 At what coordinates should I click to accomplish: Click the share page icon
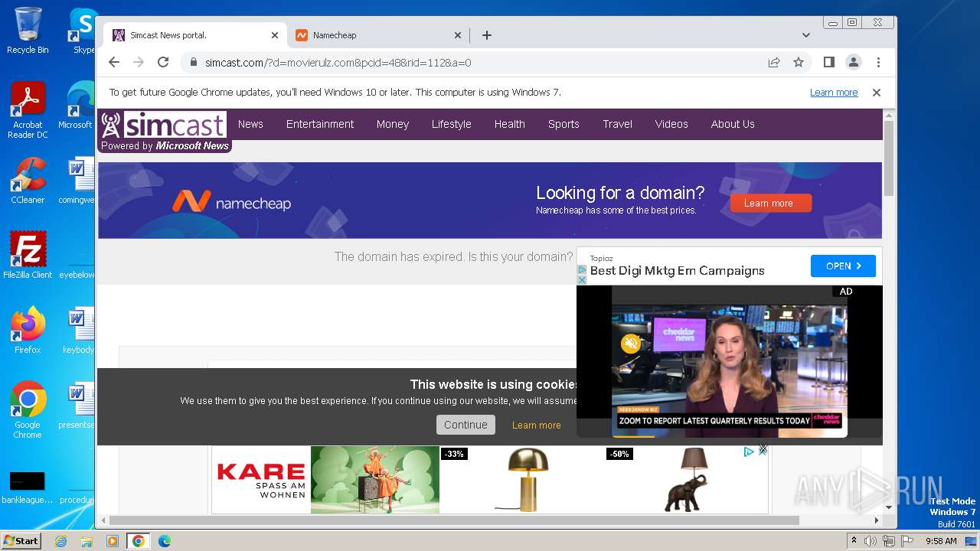[x=774, y=62]
